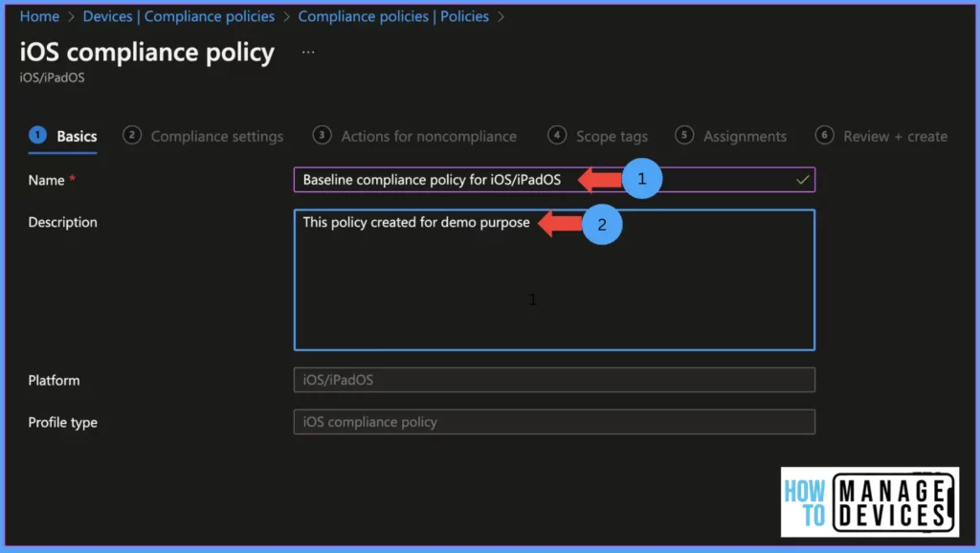
Task: Click step 6 circle icon
Action: (824, 135)
